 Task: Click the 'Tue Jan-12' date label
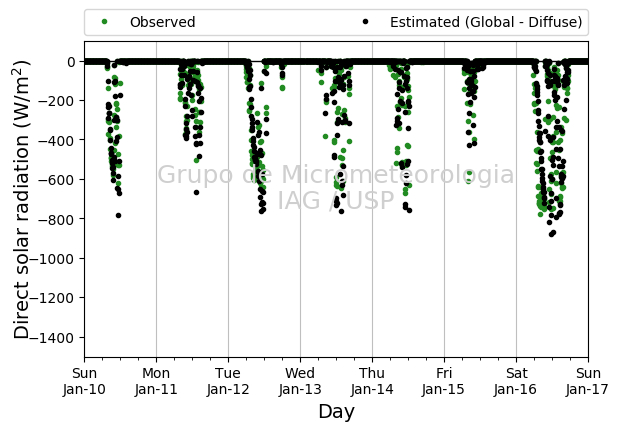pos(228,382)
